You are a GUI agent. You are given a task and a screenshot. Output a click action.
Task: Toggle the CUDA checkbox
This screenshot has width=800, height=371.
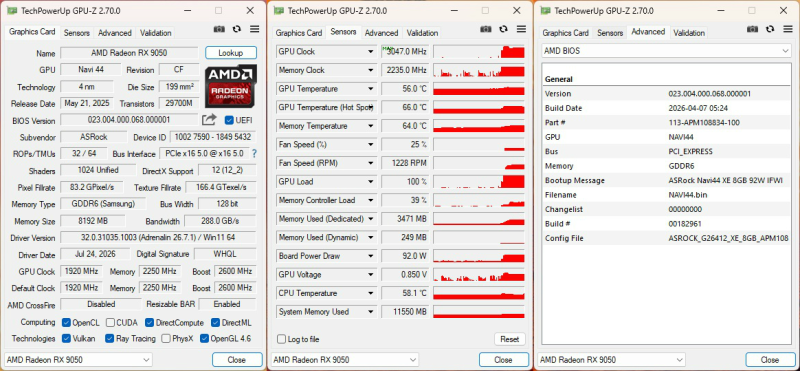pyautogui.click(x=110, y=323)
